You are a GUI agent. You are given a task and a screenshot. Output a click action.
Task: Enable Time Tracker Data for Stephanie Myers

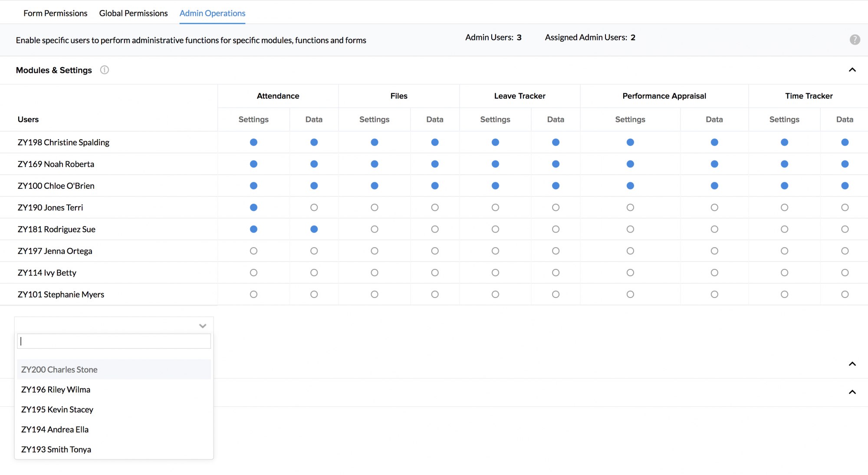click(845, 294)
